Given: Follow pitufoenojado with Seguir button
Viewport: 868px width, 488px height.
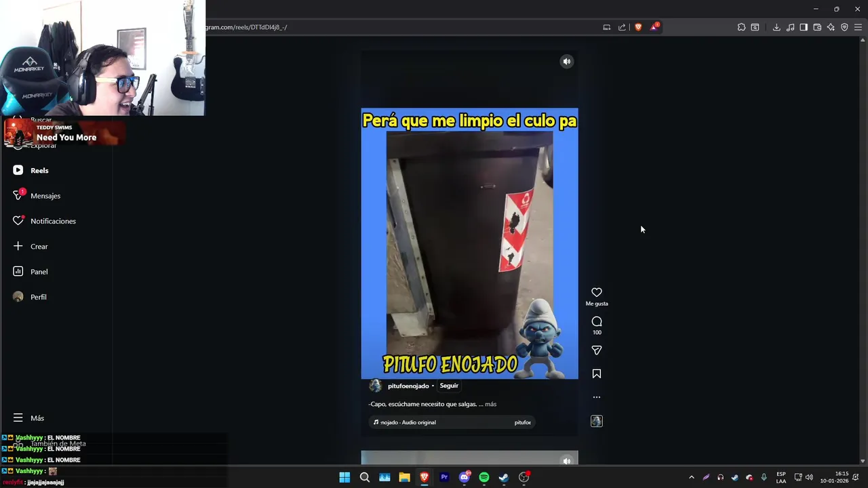Looking at the screenshot, I should coord(449,386).
